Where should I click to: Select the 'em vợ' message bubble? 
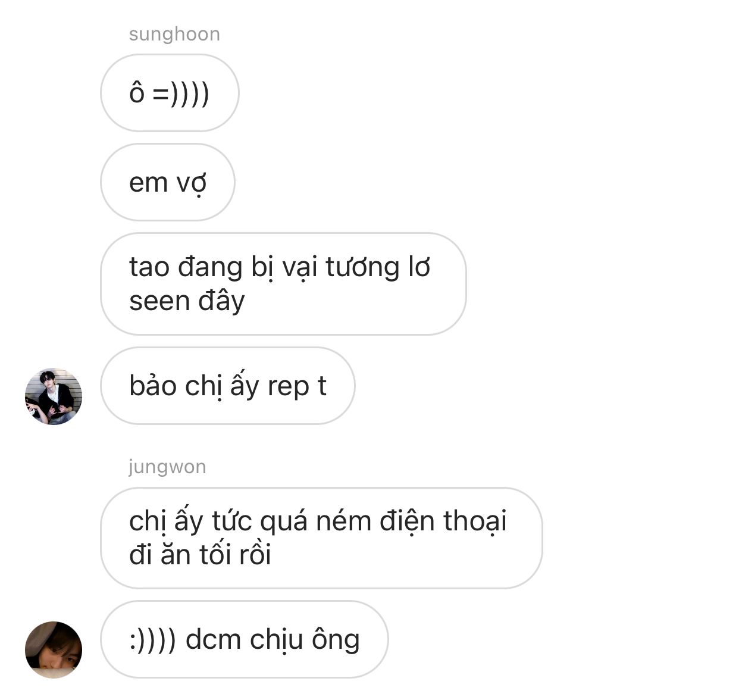tap(168, 182)
